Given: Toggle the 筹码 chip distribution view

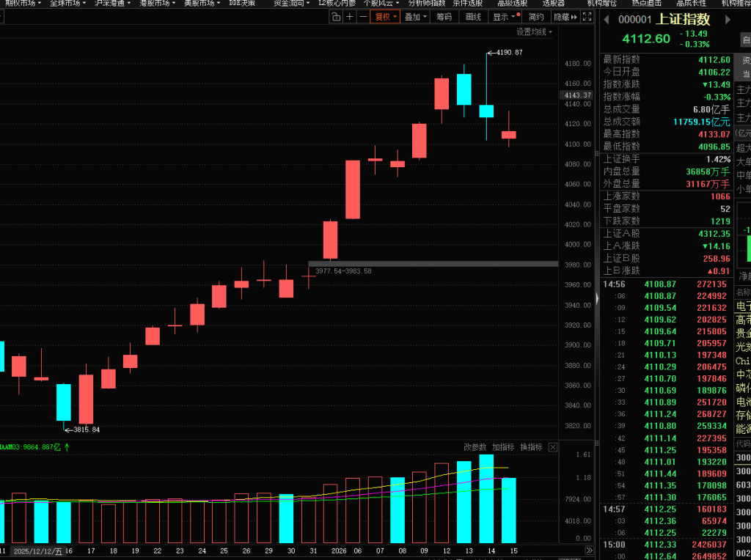Looking at the screenshot, I should [444, 16].
